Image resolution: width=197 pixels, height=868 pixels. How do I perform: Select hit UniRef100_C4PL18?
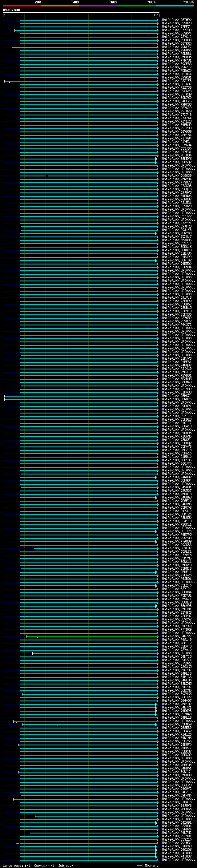(177, 717)
